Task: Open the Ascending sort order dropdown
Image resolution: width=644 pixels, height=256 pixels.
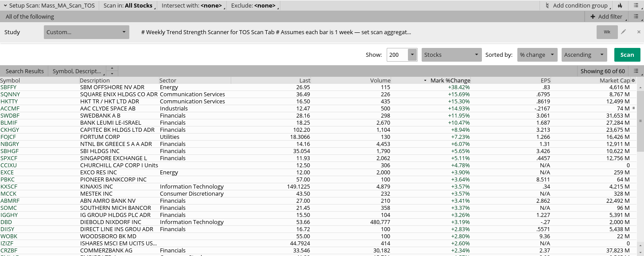Action: pyautogui.click(x=584, y=55)
